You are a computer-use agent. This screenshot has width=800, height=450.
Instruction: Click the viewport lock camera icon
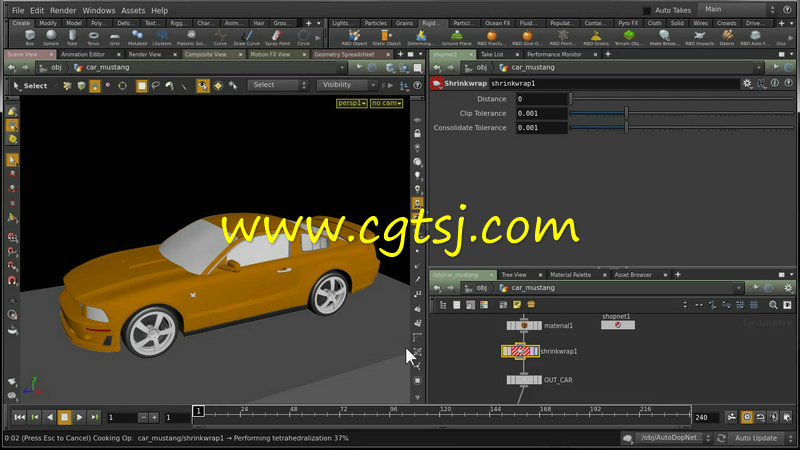417,133
